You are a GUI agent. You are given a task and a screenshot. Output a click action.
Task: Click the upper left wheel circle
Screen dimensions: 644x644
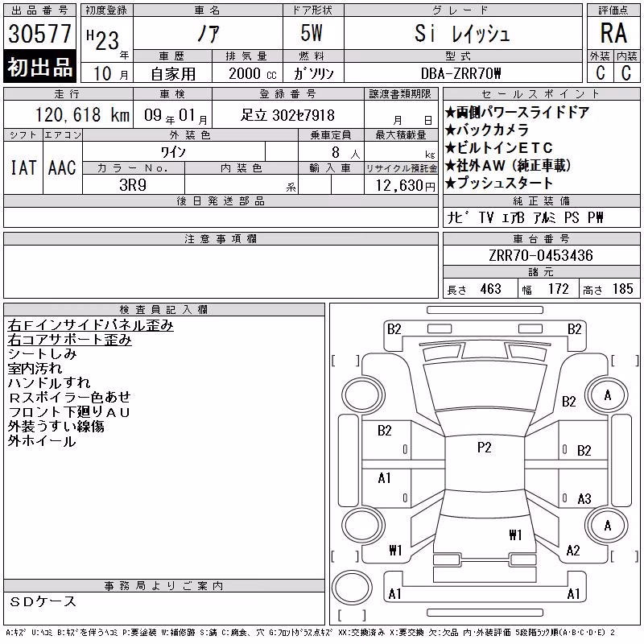coord(363,395)
